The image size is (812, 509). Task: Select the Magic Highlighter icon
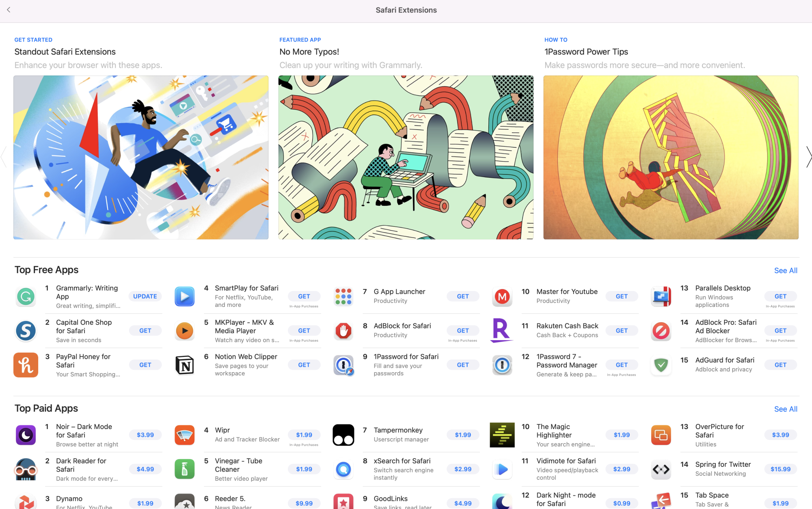(x=502, y=435)
